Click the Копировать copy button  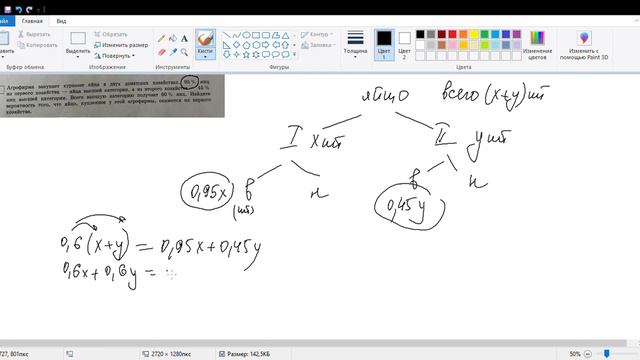[x=38, y=45]
